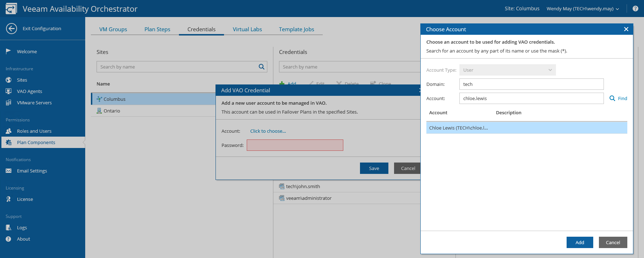The image size is (644, 258).
Task: Open Email Settings page
Action: coord(32,171)
